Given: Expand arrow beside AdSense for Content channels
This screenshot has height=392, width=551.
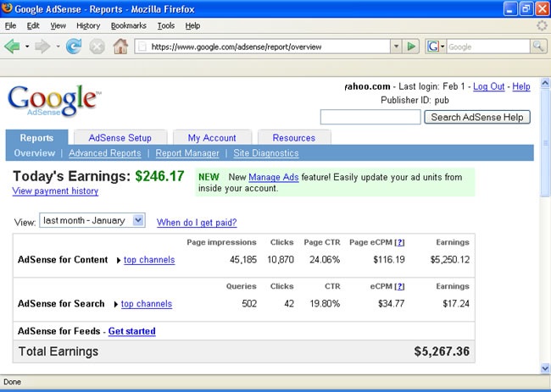Looking at the screenshot, I should [x=119, y=261].
